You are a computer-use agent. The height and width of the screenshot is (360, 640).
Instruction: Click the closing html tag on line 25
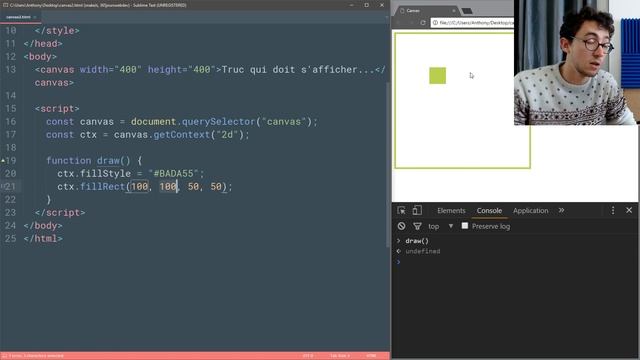coord(43,239)
